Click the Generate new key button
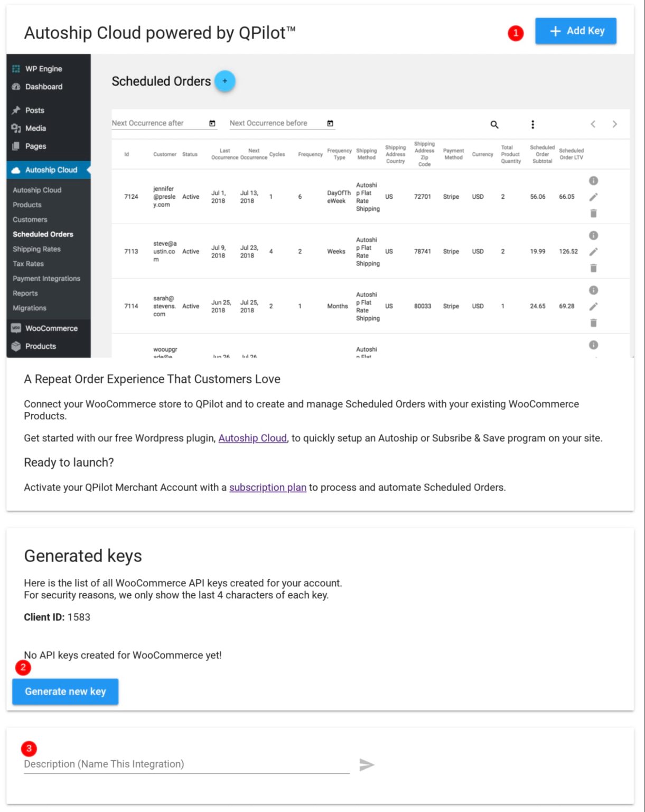The height and width of the screenshot is (812, 645). click(x=66, y=691)
